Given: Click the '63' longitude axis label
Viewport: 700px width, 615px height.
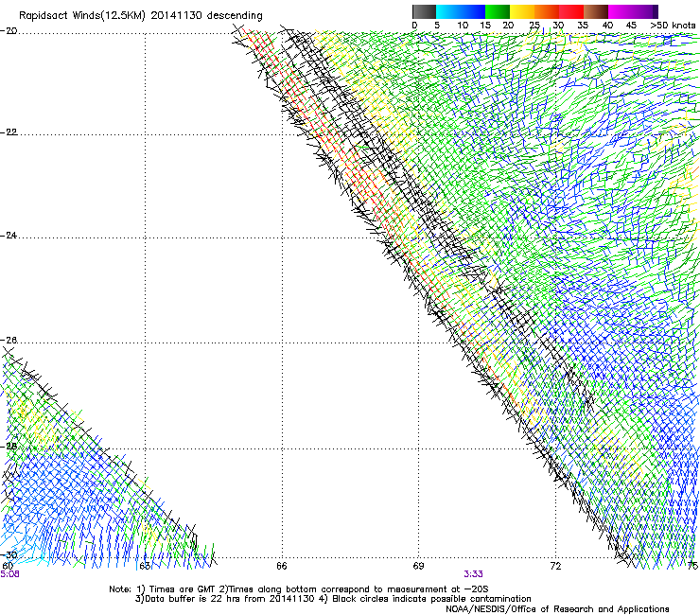Looking at the screenshot, I should pyautogui.click(x=144, y=567).
